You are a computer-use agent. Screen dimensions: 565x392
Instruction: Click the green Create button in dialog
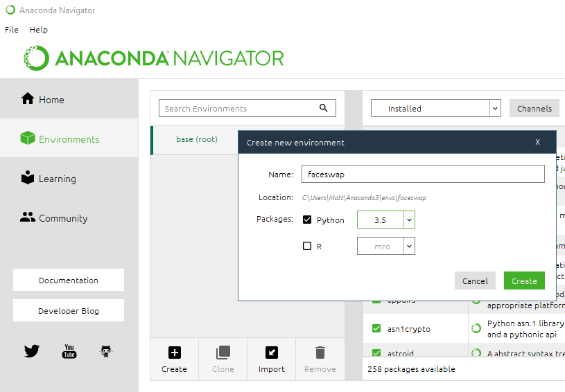point(524,280)
